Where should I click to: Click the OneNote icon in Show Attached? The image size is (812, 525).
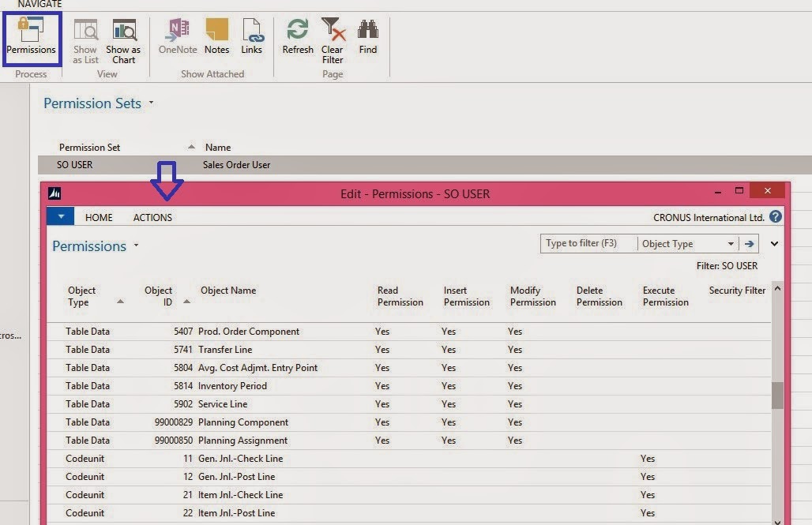coord(176,39)
